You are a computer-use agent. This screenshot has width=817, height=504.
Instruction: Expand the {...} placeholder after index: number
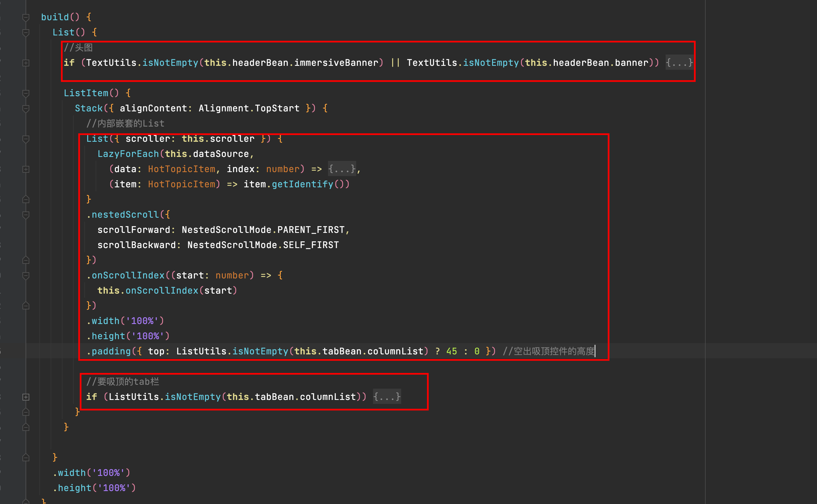tap(342, 169)
